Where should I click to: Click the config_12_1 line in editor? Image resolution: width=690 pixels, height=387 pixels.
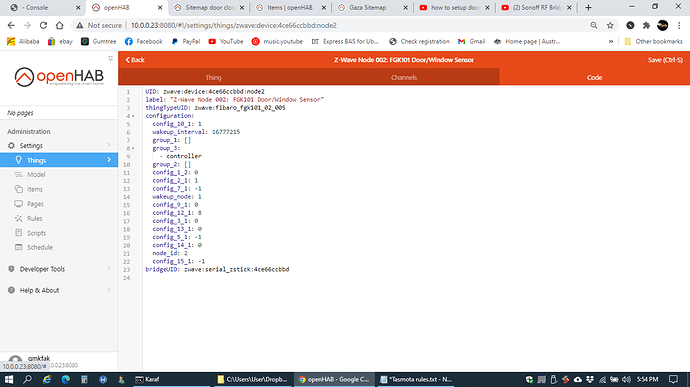(177, 213)
